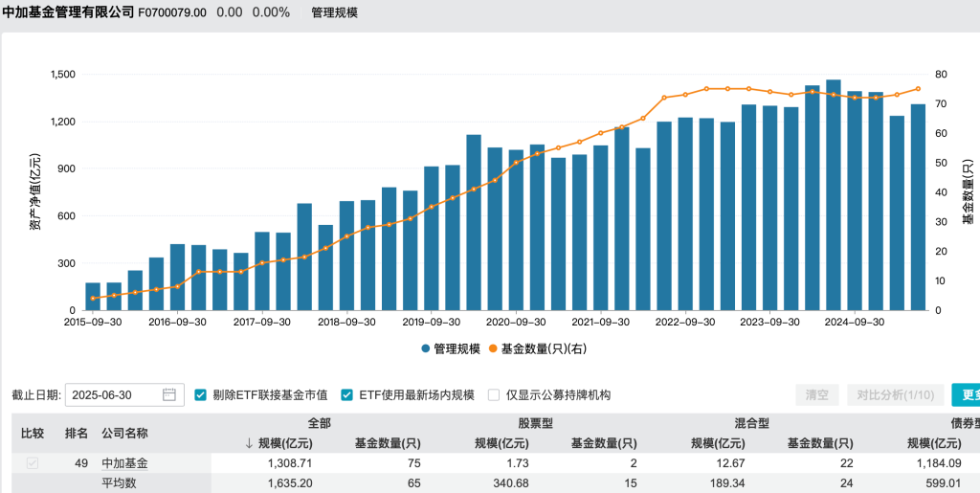Enable 仅显示公募持牌机构 checkbox
Image resolution: width=980 pixels, height=493 pixels.
[x=494, y=394]
